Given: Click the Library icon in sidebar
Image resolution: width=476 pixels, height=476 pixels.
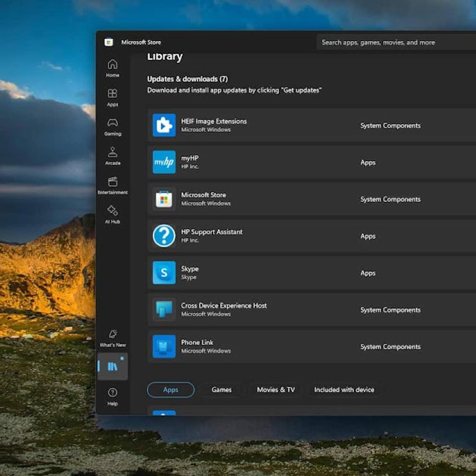Looking at the screenshot, I should tap(113, 366).
